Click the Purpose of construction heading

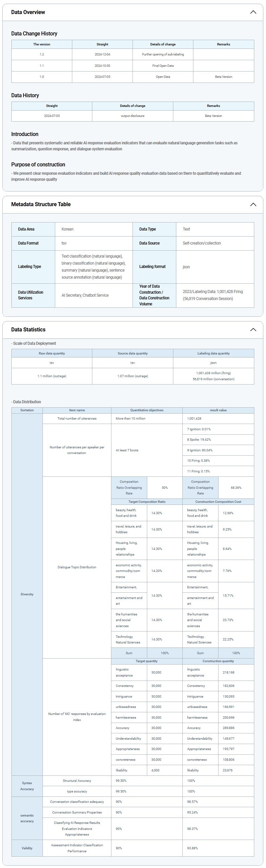[38, 164]
